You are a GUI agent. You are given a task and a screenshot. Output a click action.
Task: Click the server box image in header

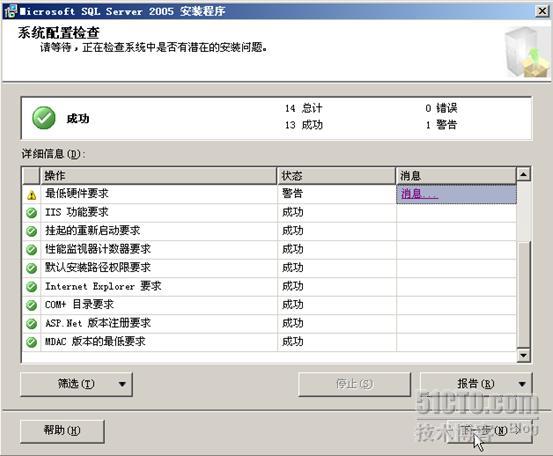[x=527, y=52]
